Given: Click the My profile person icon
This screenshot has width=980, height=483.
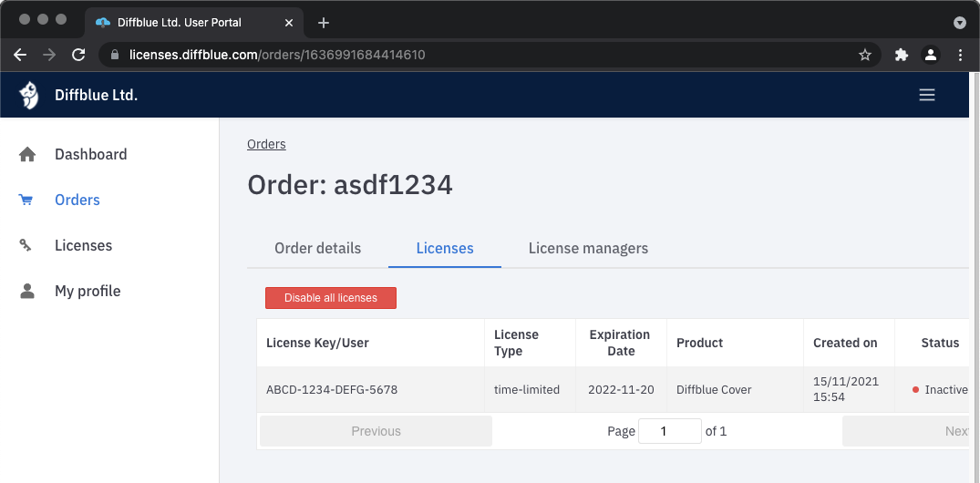Looking at the screenshot, I should click(x=27, y=292).
